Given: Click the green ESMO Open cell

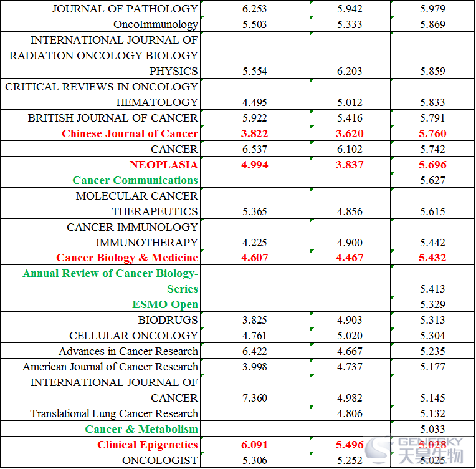Looking at the screenshot, I should (100, 304).
